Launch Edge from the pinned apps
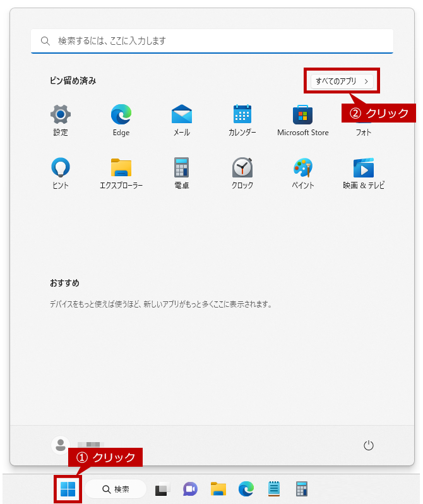Viewport: 423px width, 504px height. [x=121, y=121]
